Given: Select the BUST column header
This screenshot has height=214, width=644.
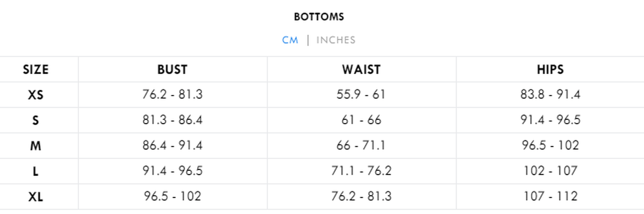Looking at the screenshot, I should [x=172, y=69].
